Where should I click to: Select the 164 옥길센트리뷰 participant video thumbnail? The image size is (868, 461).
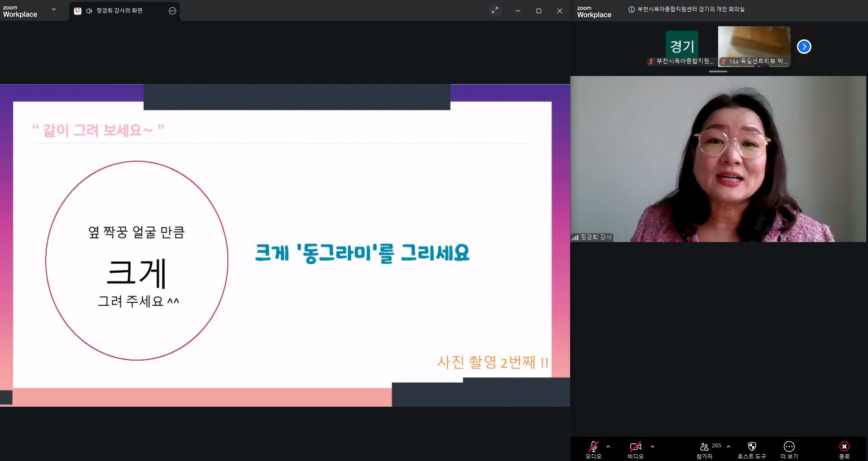pyautogui.click(x=754, y=46)
